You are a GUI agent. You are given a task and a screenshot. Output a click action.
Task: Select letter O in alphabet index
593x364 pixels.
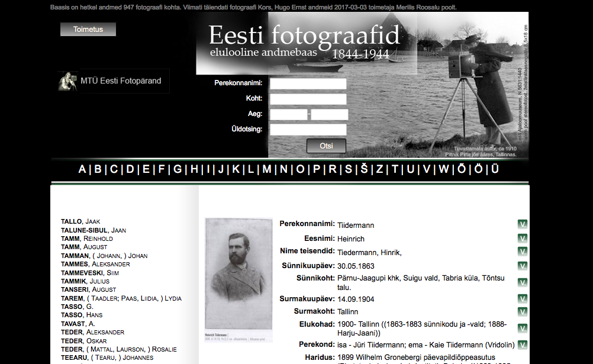click(x=300, y=169)
